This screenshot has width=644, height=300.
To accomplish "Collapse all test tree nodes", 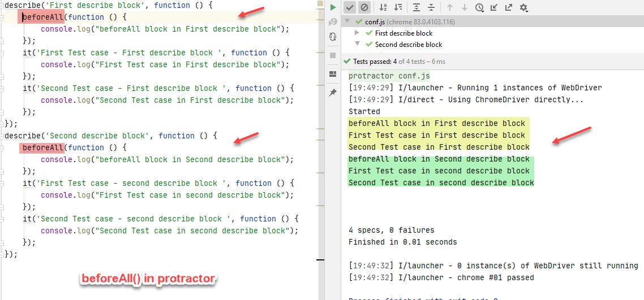I will click(x=431, y=7).
